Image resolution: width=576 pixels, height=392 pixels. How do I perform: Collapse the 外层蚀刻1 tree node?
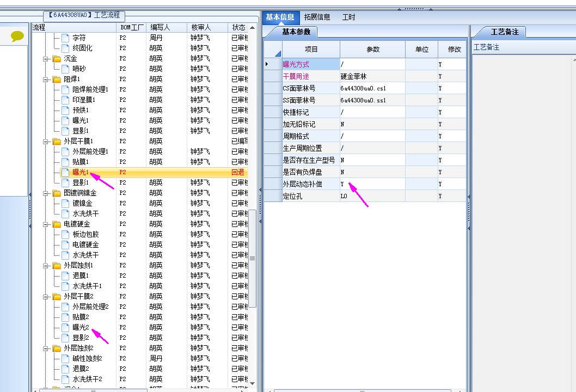(46, 266)
